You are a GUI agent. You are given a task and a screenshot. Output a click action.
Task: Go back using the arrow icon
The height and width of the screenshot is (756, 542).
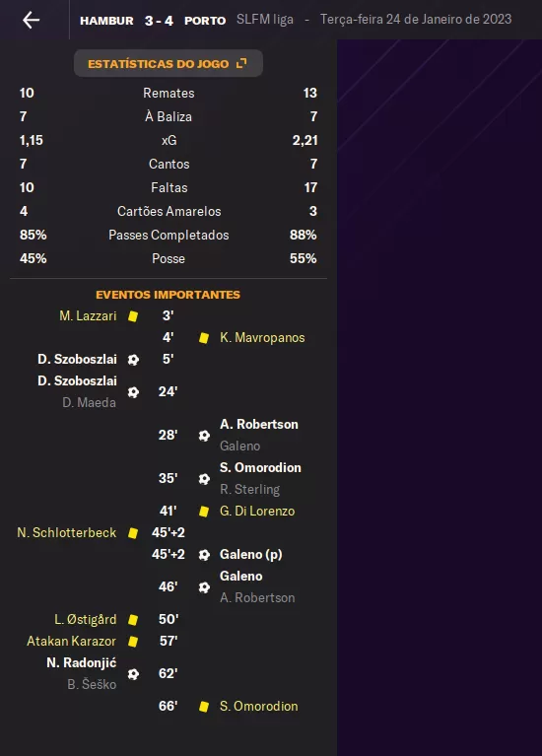click(31, 20)
